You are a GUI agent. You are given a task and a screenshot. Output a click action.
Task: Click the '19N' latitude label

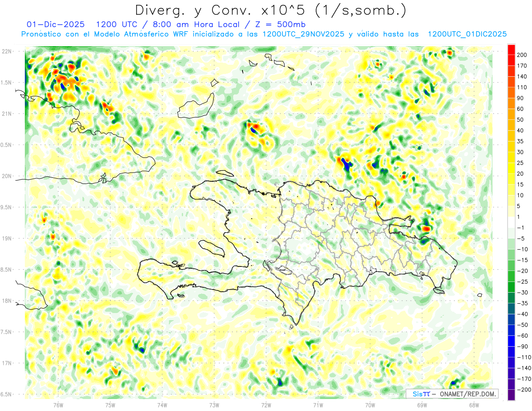pos(7,238)
